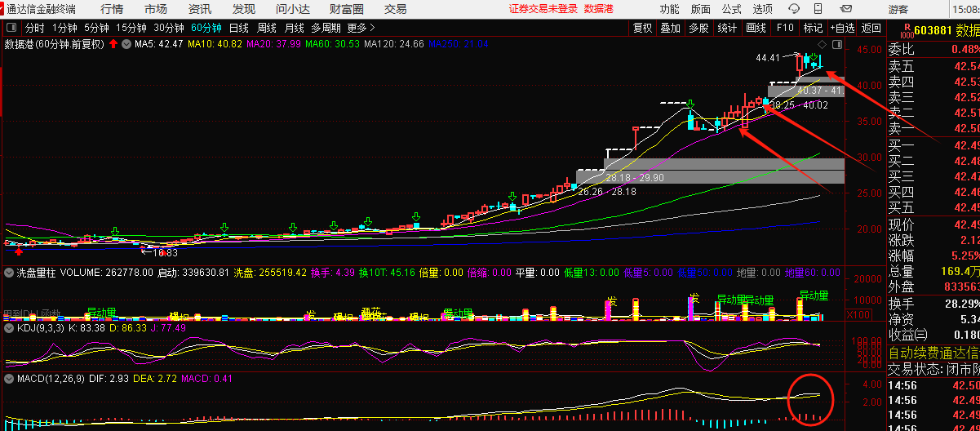
Task: Switch to the 30分钟 period tab
Action: pos(169,28)
